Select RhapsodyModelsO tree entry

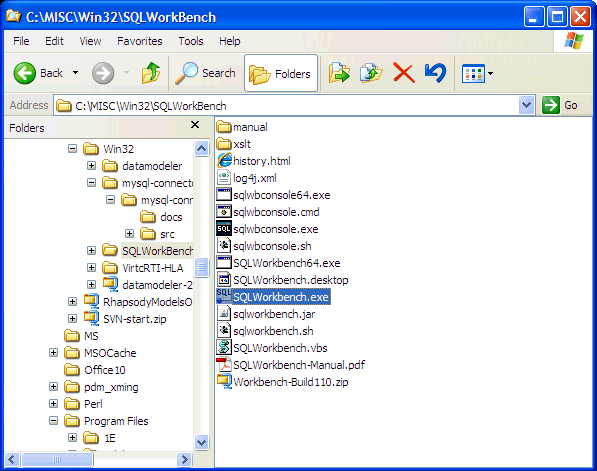[x=138, y=302]
